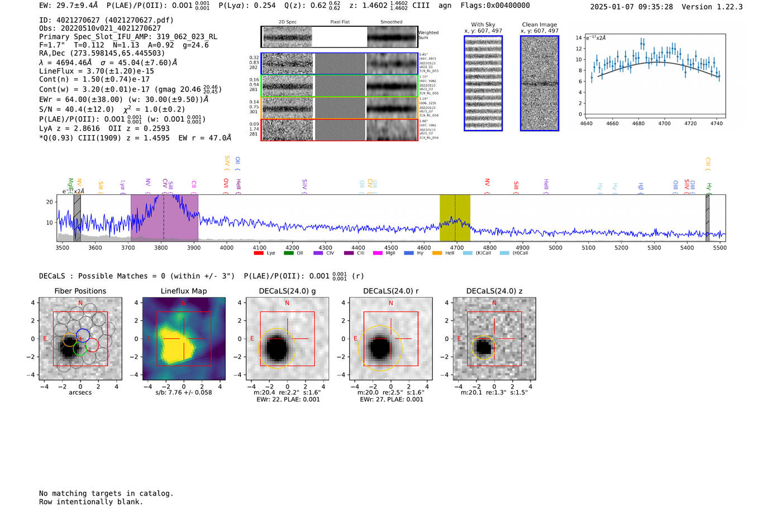Click the 'agn' classification label
This screenshot has height=532, width=782.
point(445,6)
